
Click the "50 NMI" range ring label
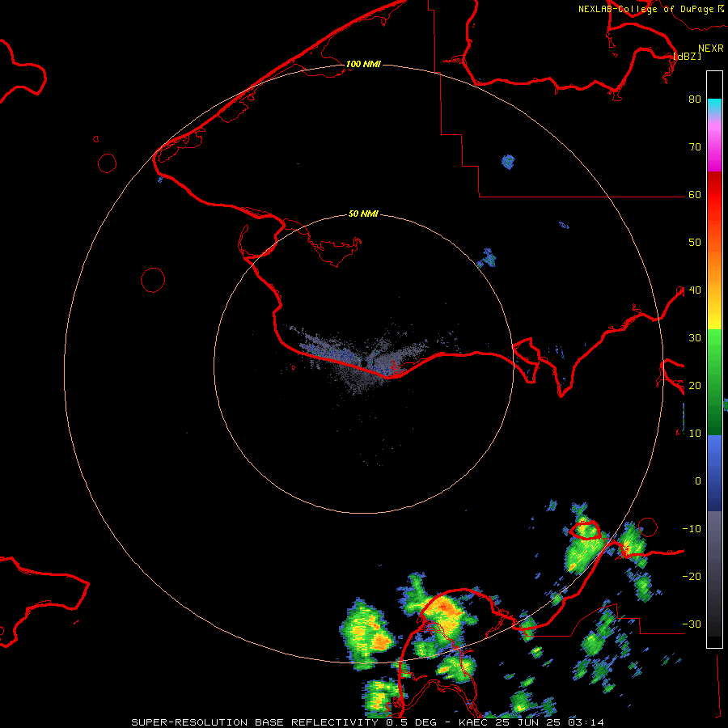click(363, 214)
